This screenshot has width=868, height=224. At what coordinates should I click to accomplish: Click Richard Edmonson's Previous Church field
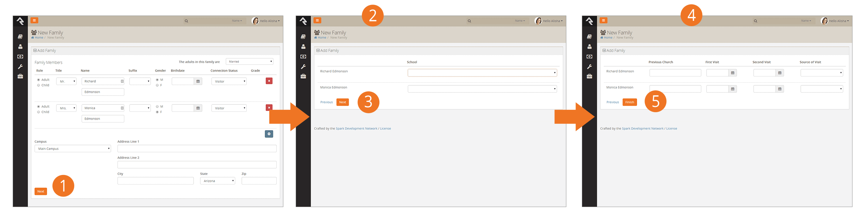pyautogui.click(x=675, y=73)
